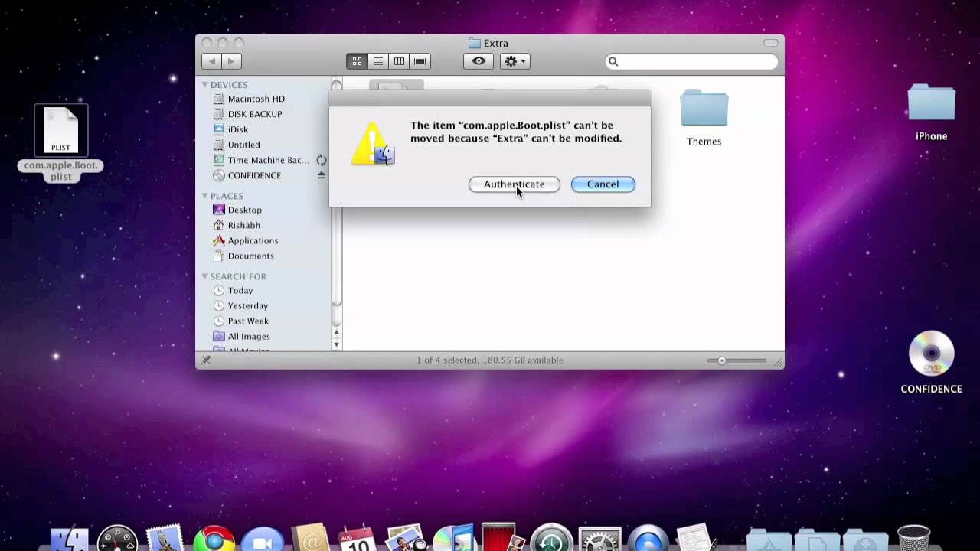
Task: Focus the Finder search field
Action: (692, 61)
